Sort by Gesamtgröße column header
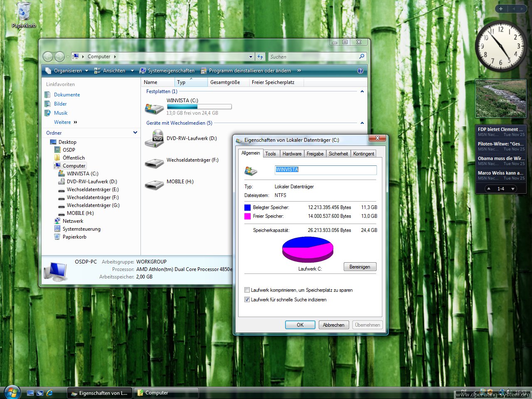 pos(228,82)
